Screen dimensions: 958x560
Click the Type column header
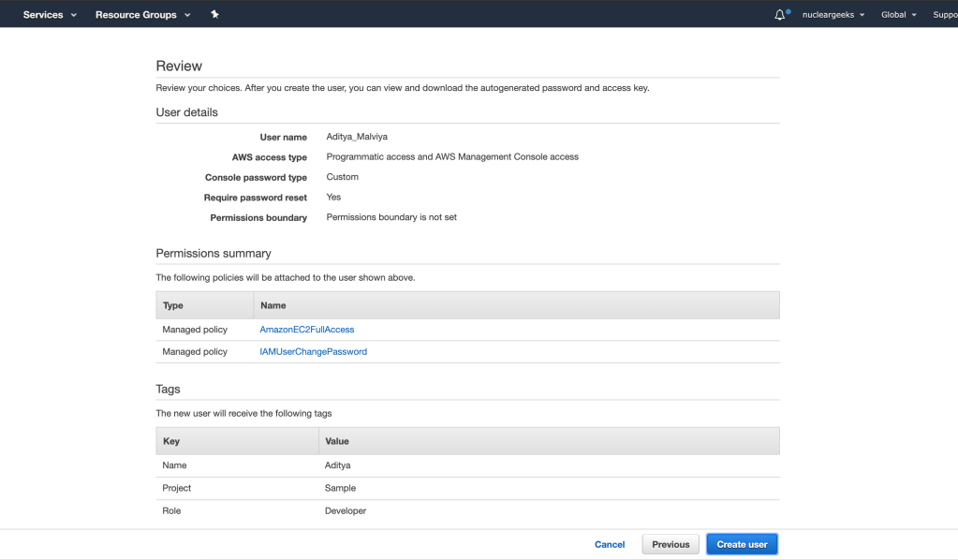pos(173,305)
